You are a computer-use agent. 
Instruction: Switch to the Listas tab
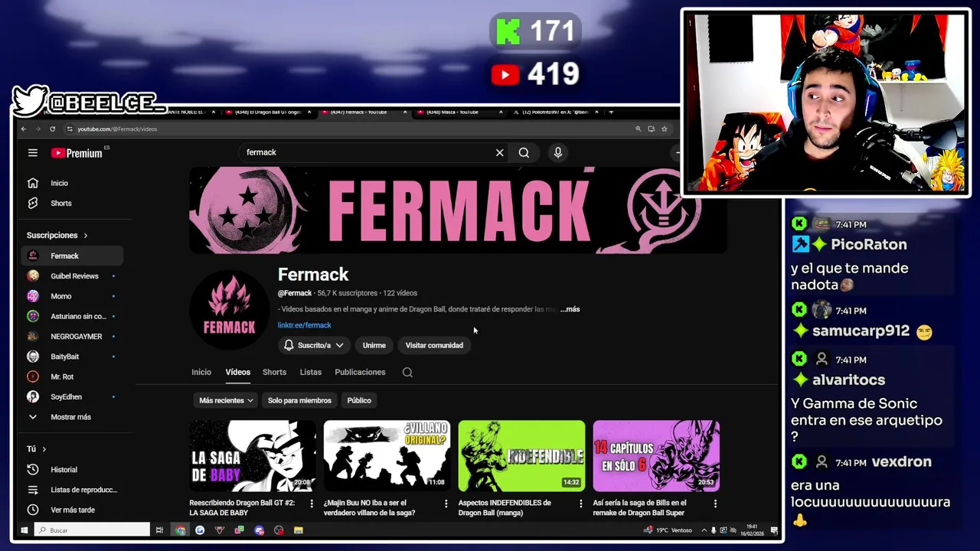(x=311, y=373)
